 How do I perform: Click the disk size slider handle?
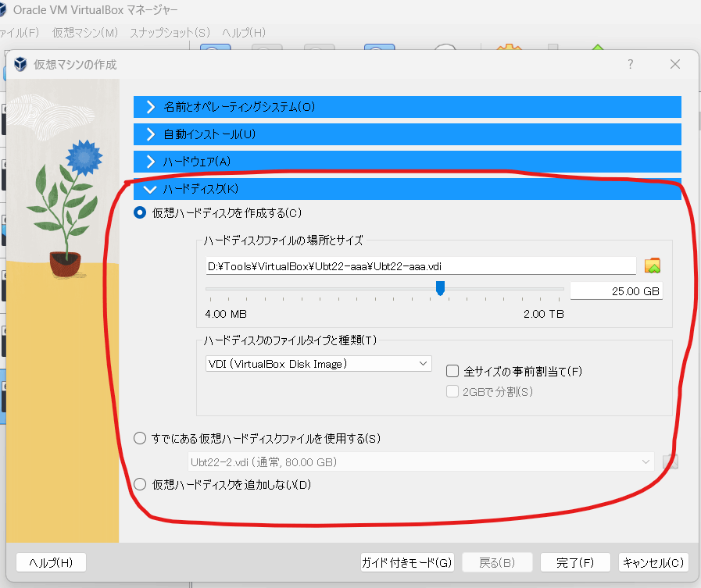440,288
